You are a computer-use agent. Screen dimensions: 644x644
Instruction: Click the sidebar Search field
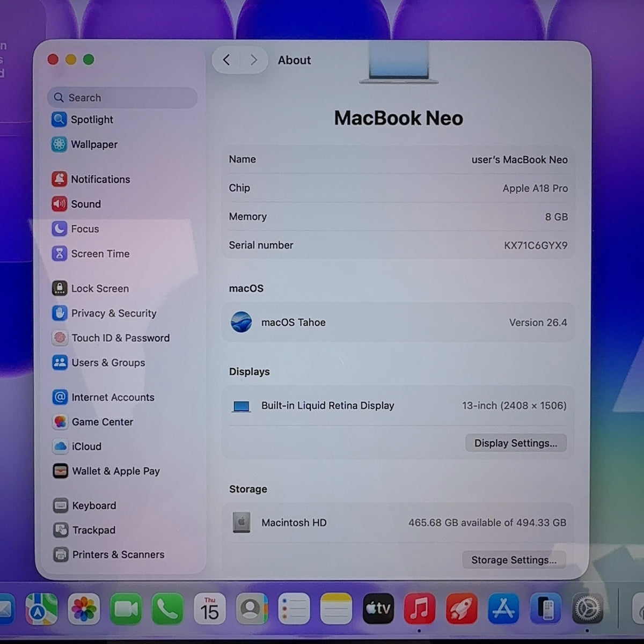pos(123,98)
